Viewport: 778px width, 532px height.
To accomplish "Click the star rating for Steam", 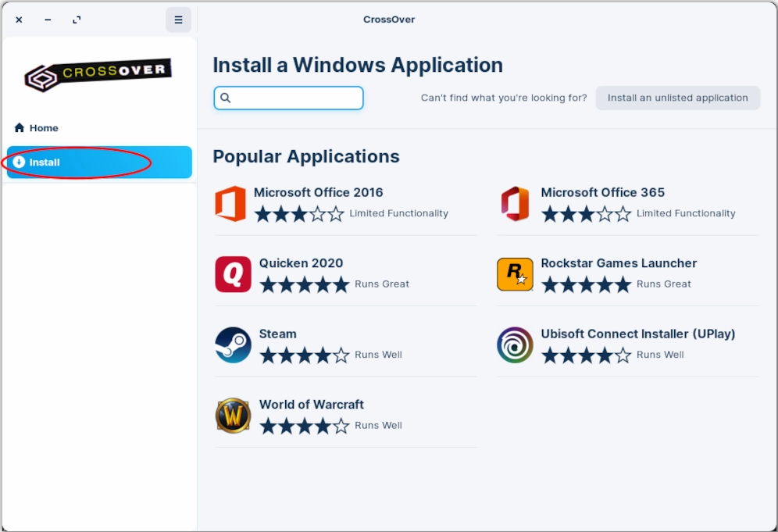I will (x=305, y=355).
